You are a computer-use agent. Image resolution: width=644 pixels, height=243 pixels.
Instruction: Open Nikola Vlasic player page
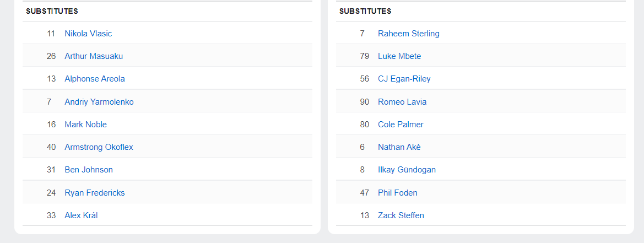coord(88,34)
